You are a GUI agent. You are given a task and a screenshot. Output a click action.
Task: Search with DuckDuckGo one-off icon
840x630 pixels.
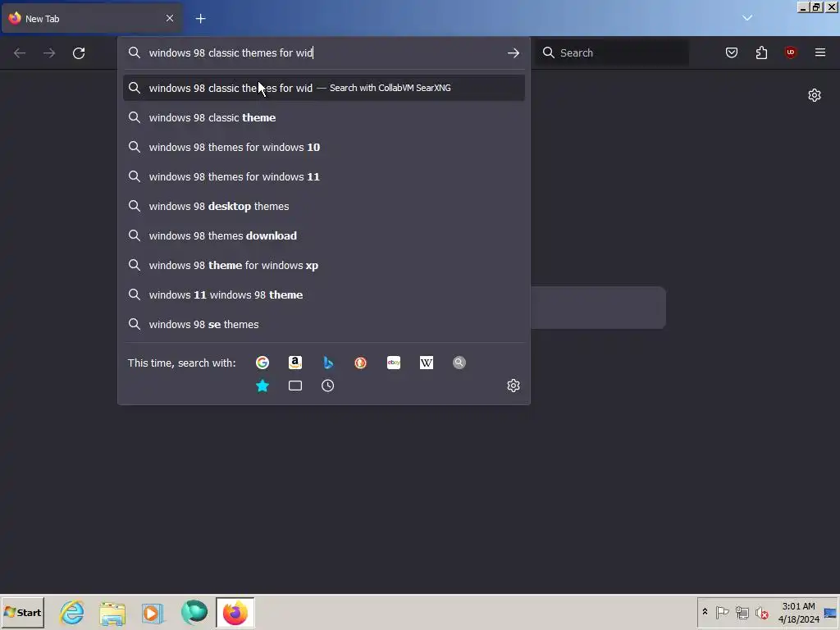point(361,363)
